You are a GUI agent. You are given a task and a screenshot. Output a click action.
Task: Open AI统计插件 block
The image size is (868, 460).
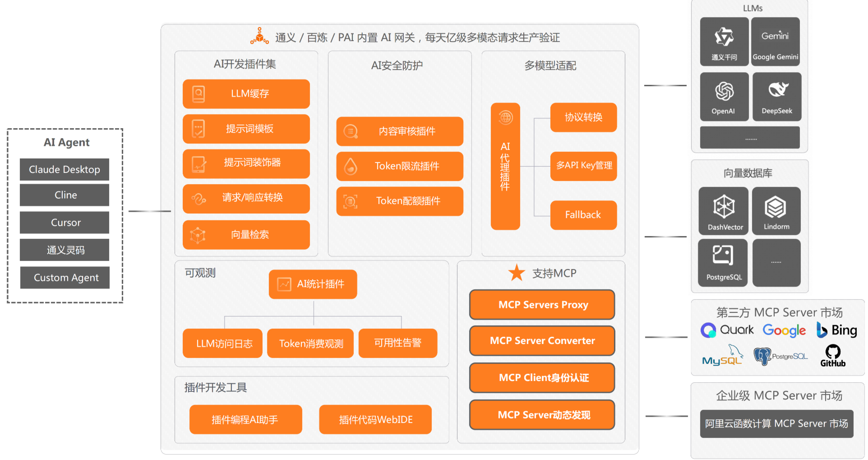[x=313, y=284]
